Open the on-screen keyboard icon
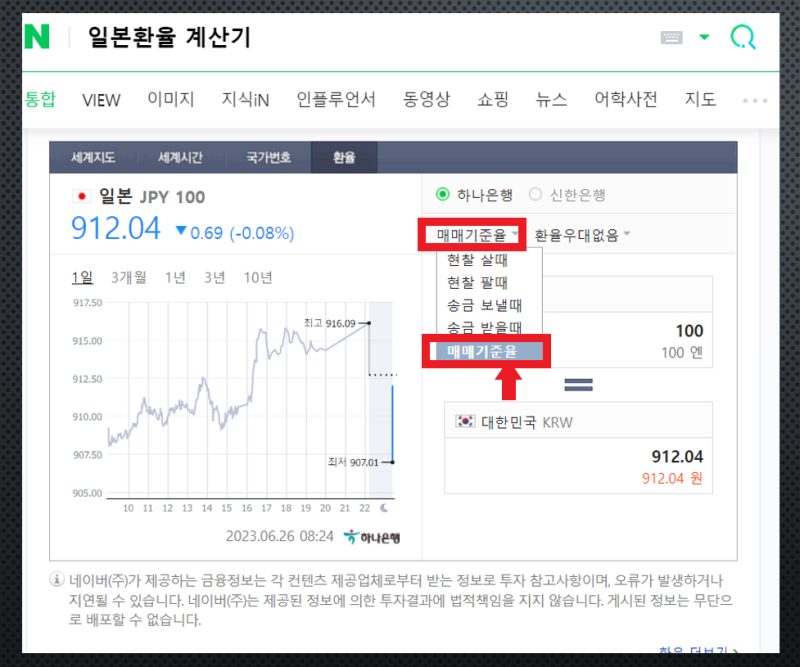 coord(671,37)
